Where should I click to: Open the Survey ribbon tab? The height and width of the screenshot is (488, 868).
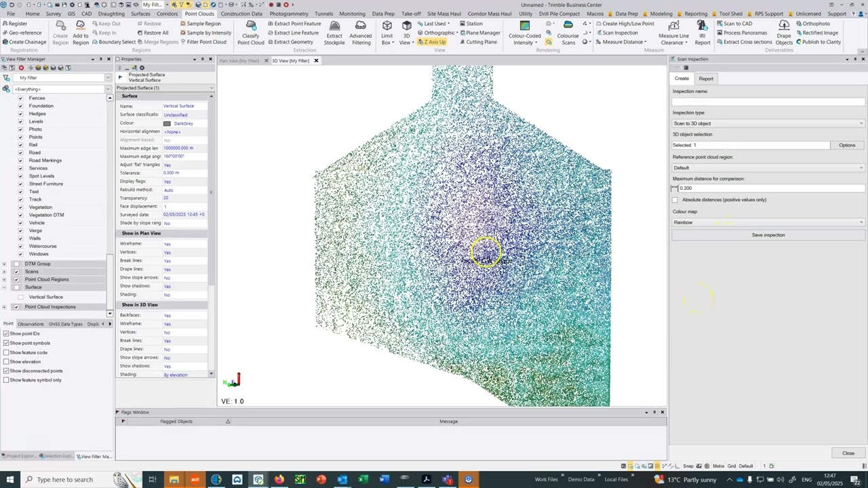[x=53, y=14]
